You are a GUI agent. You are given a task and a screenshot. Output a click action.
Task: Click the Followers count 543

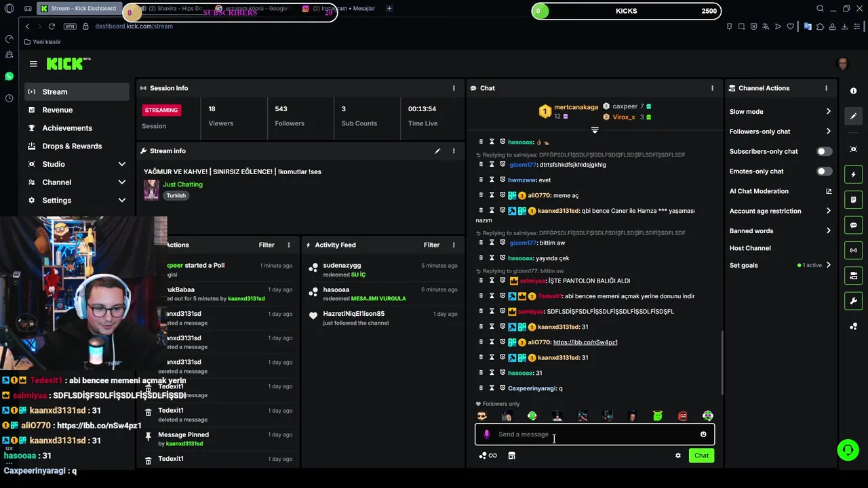[x=281, y=109]
